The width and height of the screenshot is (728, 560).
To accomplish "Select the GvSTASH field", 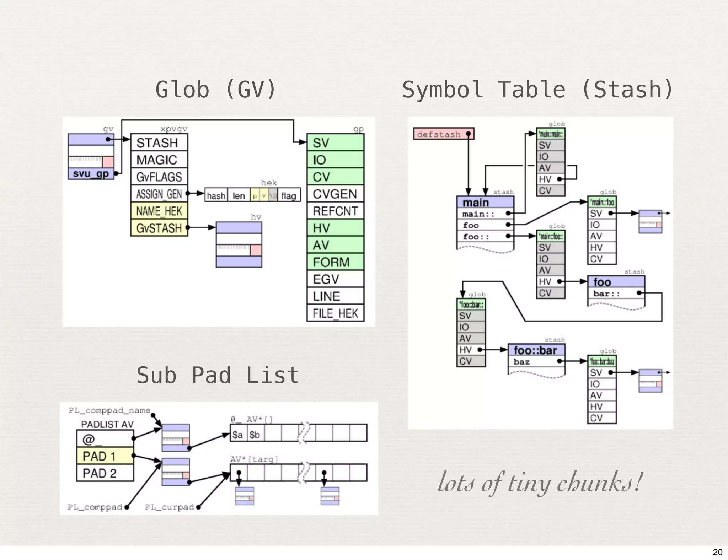I will pos(159,228).
